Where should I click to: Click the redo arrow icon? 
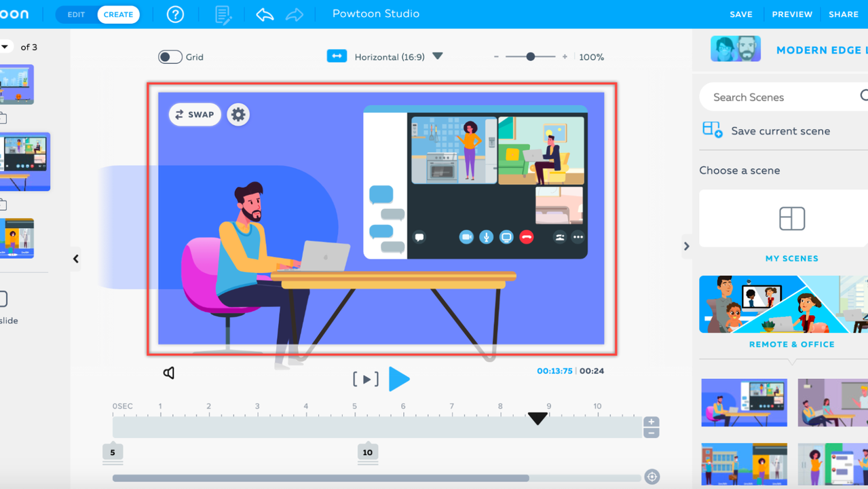point(295,14)
